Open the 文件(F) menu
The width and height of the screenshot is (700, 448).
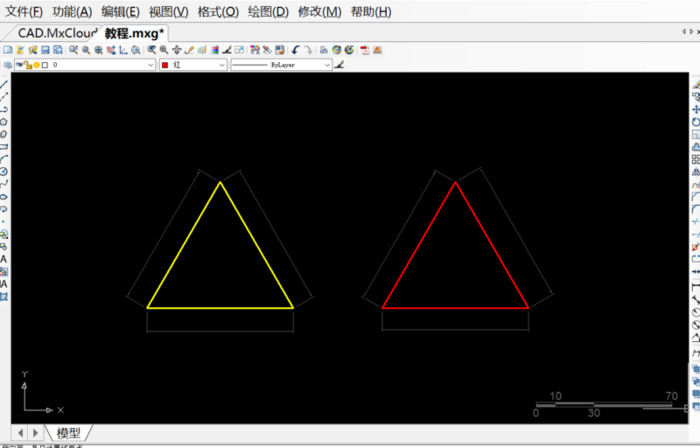[x=24, y=12]
